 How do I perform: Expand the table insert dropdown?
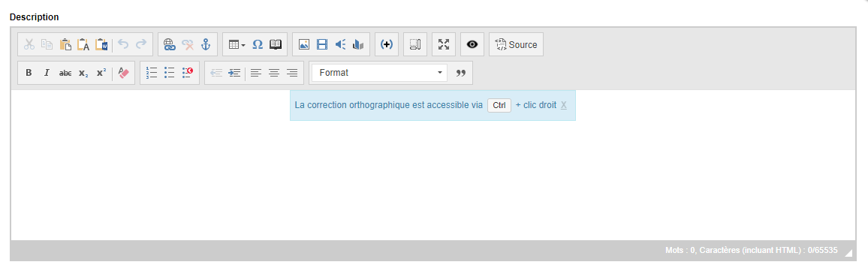[x=237, y=45]
